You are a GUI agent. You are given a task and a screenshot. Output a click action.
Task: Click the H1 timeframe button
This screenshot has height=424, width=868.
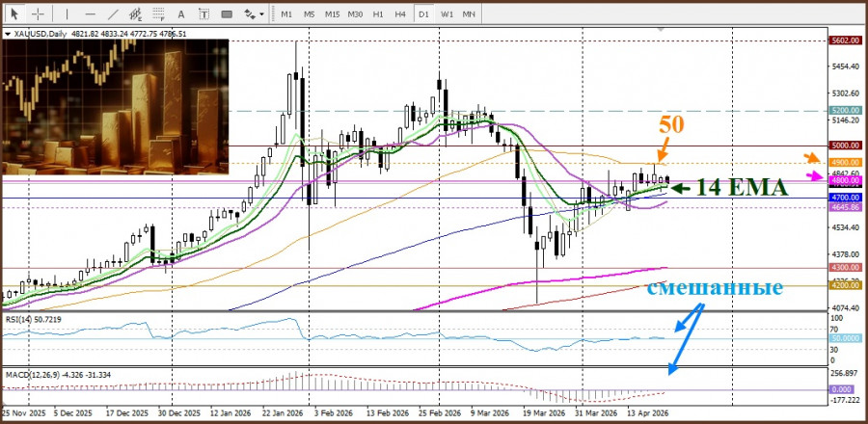378,14
